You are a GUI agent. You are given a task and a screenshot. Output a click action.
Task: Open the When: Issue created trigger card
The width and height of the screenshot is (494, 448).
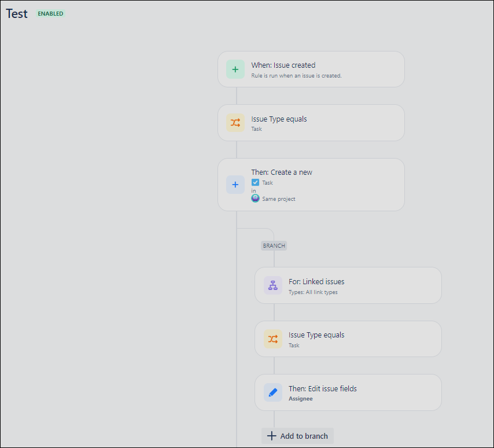pos(311,68)
